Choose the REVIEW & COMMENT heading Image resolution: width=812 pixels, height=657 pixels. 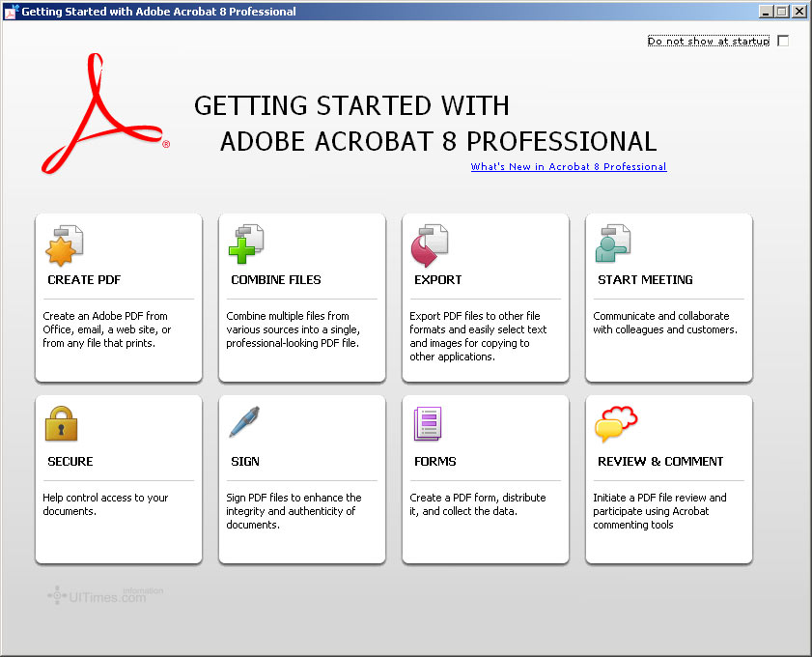click(x=660, y=461)
